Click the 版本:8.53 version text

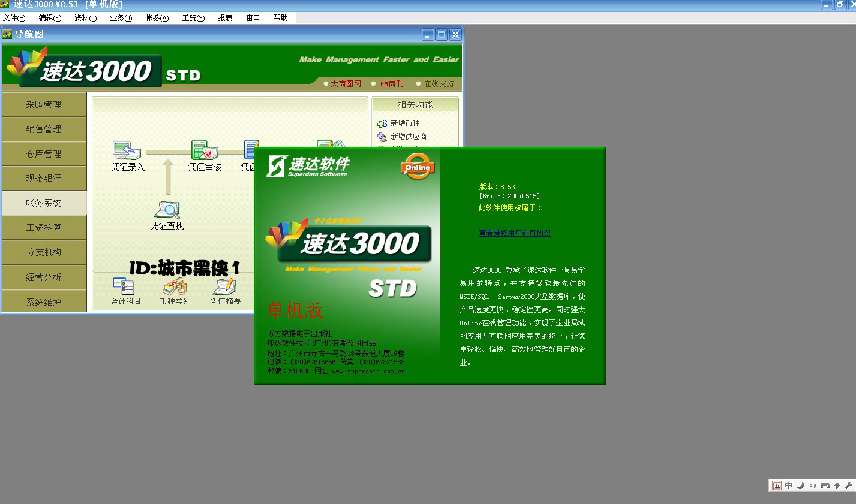tap(497, 187)
